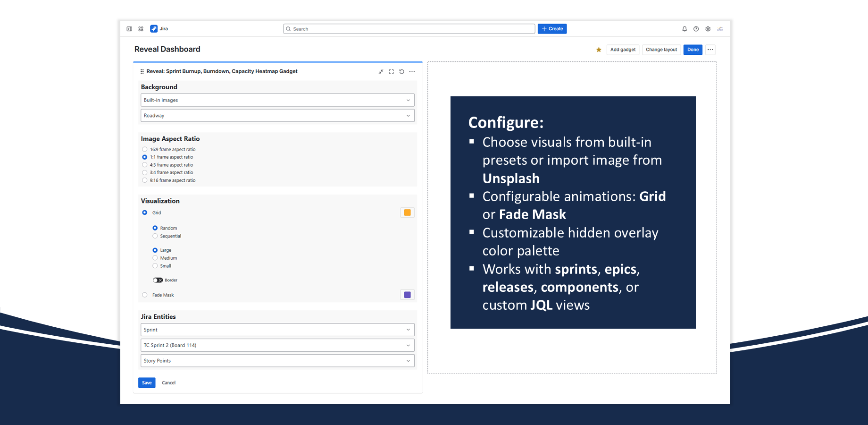This screenshot has height=425, width=868.
Task: Refresh the Reveal gadget
Action: (401, 72)
